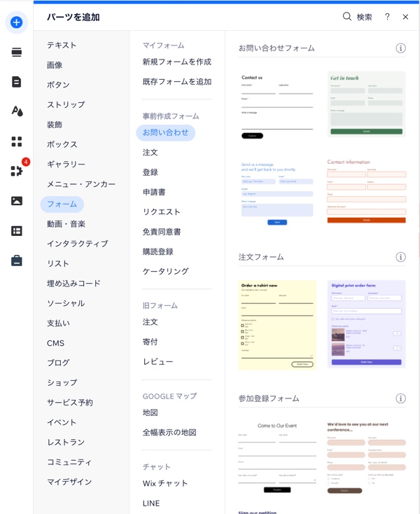Open ギャラリー category
This screenshot has height=514, width=420.
point(66,165)
